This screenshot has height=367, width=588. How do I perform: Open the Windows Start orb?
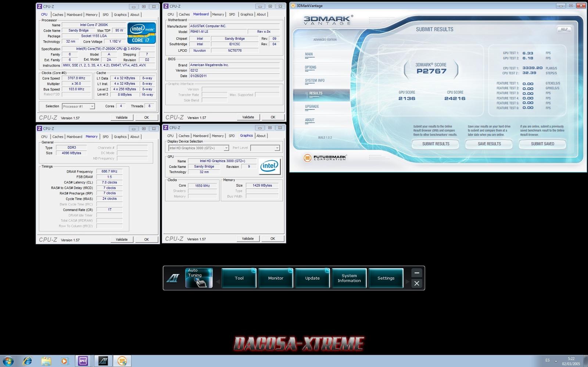tap(8, 361)
